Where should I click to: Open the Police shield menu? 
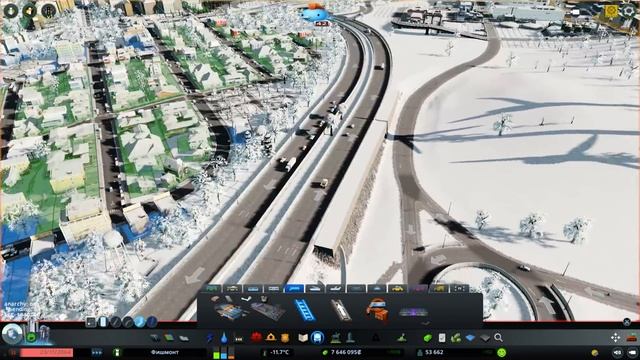[285, 337]
